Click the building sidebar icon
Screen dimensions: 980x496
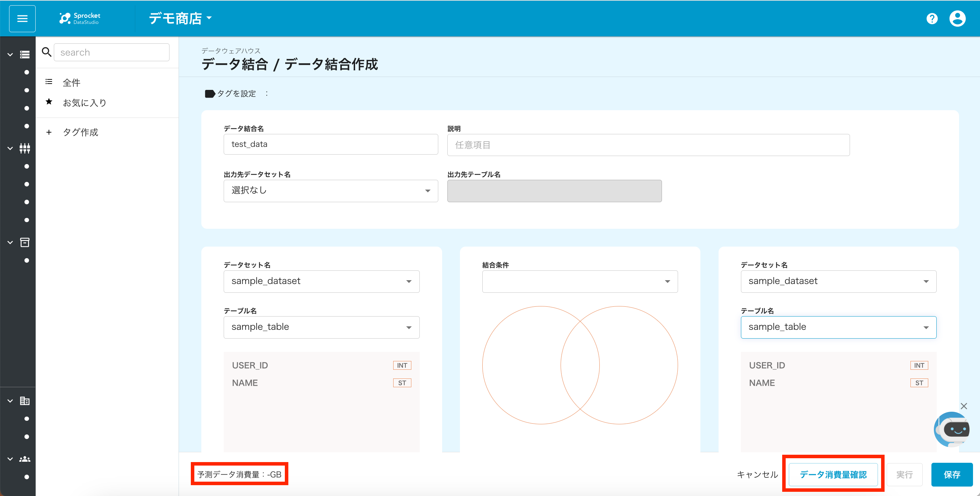25,401
